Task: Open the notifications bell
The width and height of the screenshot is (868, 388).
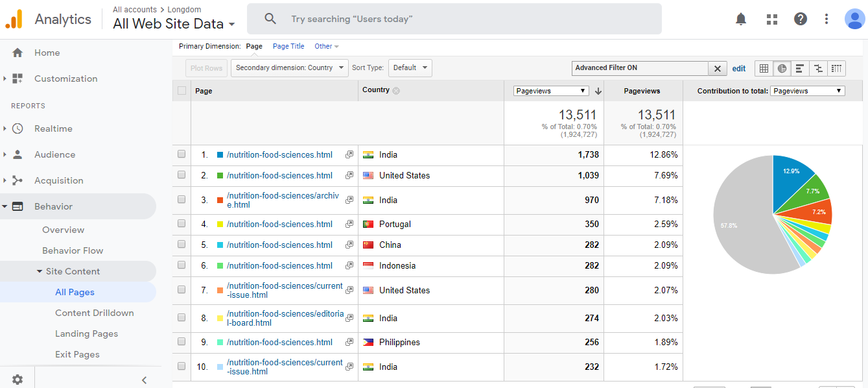Action: [741, 19]
